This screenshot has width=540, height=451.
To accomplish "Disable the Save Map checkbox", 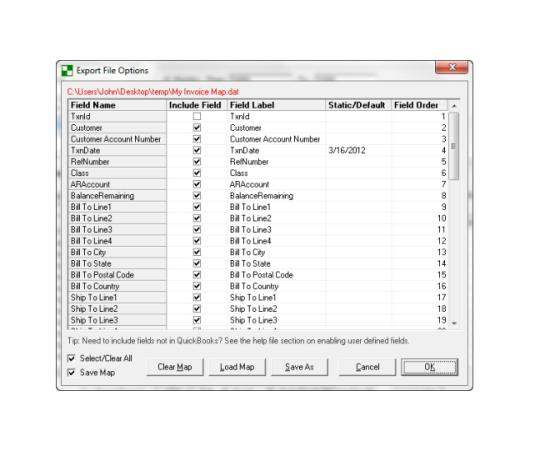I will [x=71, y=373].
